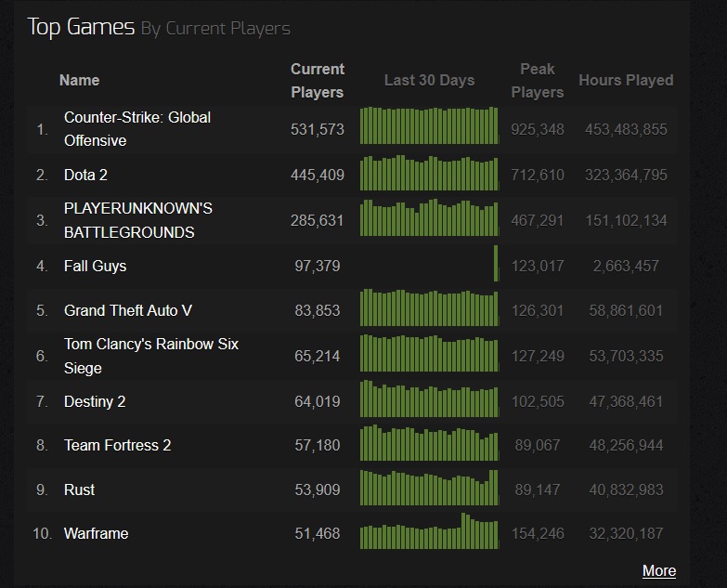Click the Warframe last 30 days chart
Image resolution: width=727 pixels, height=588 pixels.
tap(429, 532)
